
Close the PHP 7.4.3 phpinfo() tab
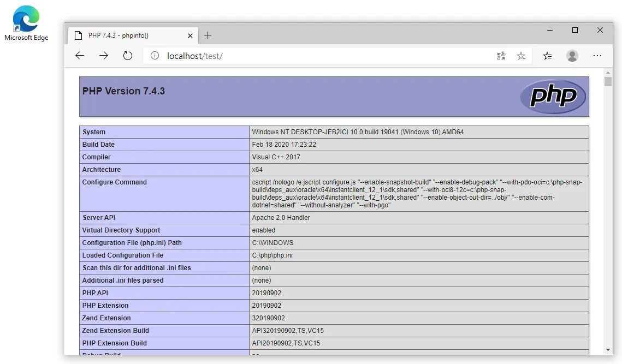190,35
